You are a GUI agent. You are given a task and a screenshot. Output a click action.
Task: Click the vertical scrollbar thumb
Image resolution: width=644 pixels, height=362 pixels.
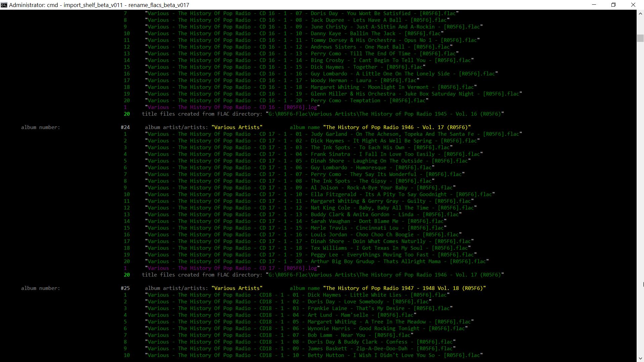640,38
